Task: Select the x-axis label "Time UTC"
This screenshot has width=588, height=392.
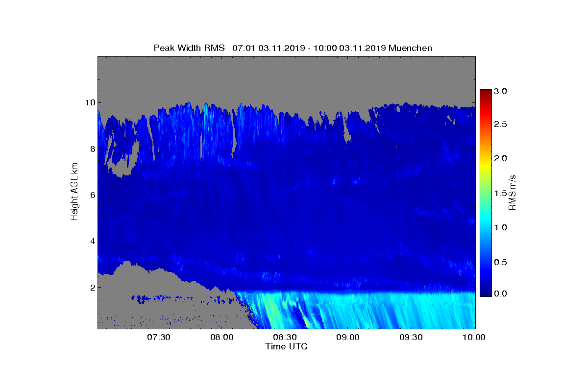Action: 286,346
